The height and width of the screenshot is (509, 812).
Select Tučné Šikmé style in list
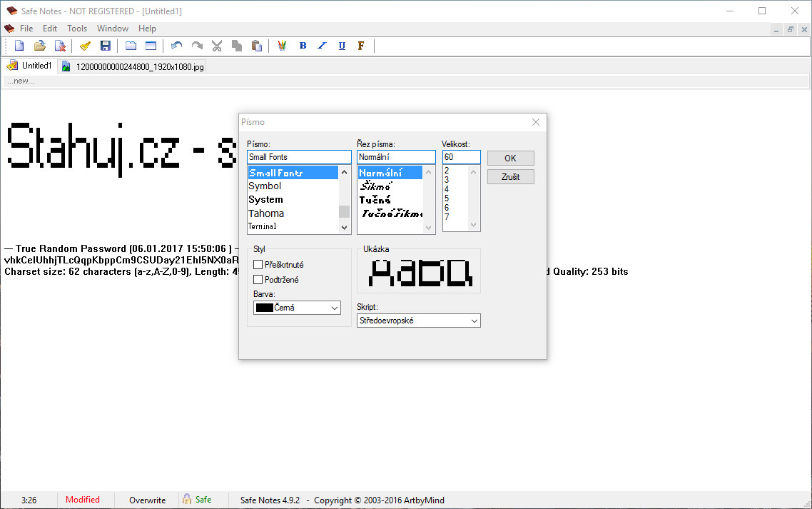click(390, 213)
